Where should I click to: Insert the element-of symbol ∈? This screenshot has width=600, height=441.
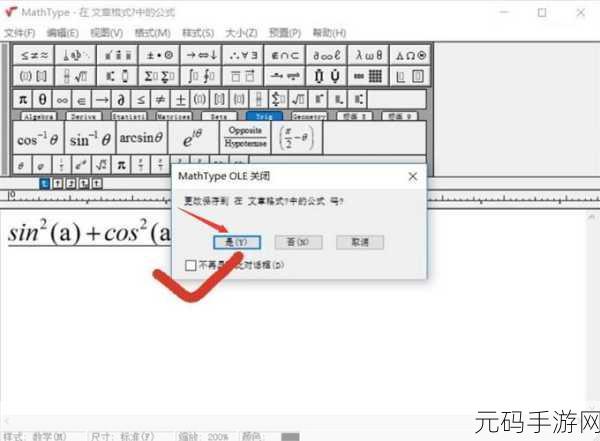(x=82, y=100)
